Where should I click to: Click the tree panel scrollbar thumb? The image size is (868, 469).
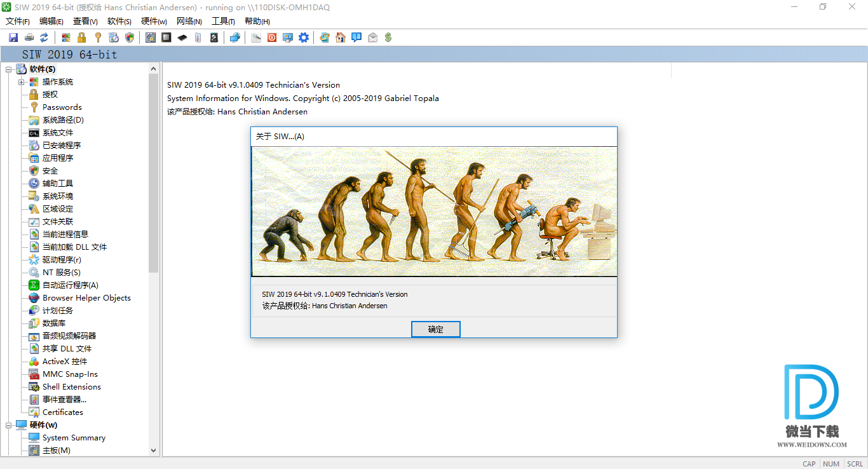coord(153,173)
